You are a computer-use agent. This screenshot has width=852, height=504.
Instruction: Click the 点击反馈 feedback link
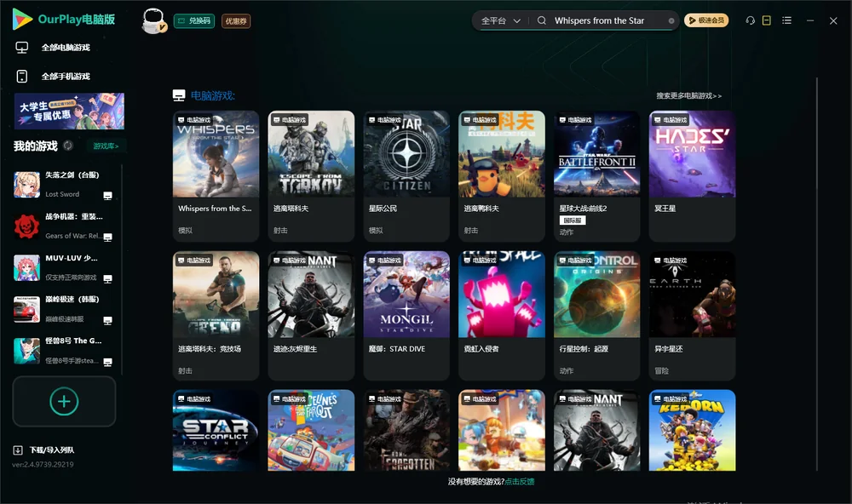pos(520,481)
